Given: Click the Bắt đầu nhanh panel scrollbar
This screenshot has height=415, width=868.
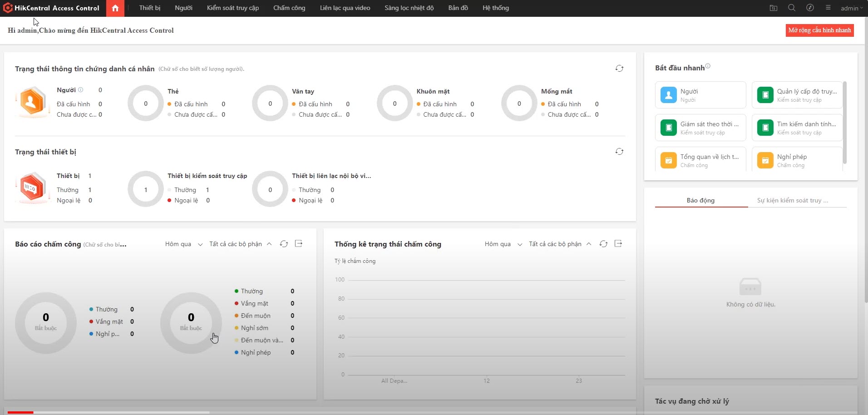Looking at the screenshot, I should 844,123.
